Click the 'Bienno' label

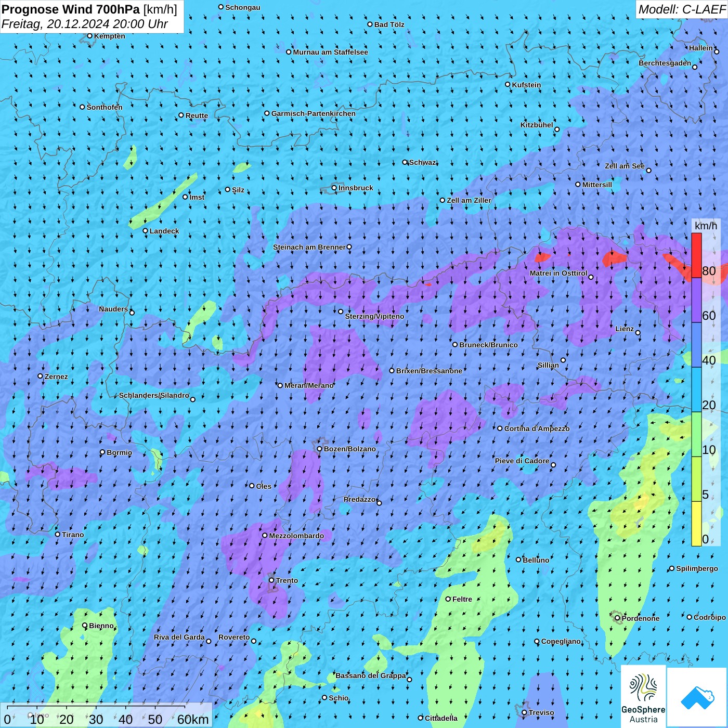pyautogui.click(x=101, y=626)
